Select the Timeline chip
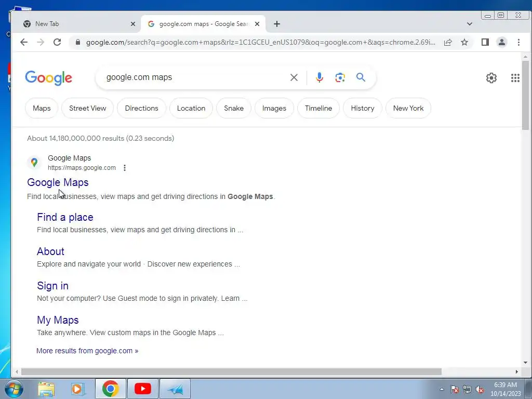The width and height of the screenshot is (532, 399). pyautogui.click(x=318, y=108)
